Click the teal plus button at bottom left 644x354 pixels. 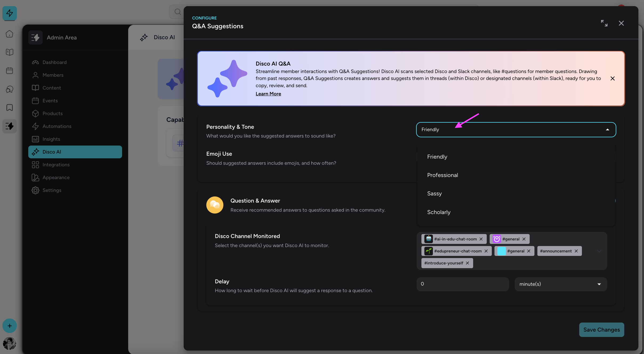pos(10,326)
